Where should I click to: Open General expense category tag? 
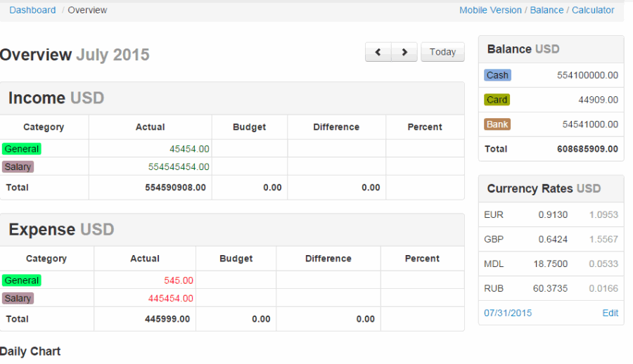(x=22, y=280)
